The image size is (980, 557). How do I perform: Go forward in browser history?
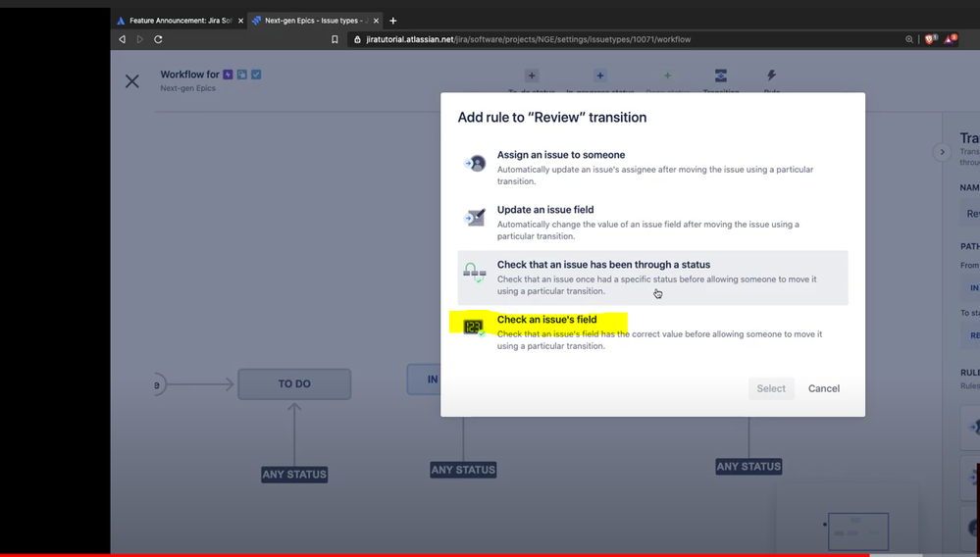click(x=140, y=39)
